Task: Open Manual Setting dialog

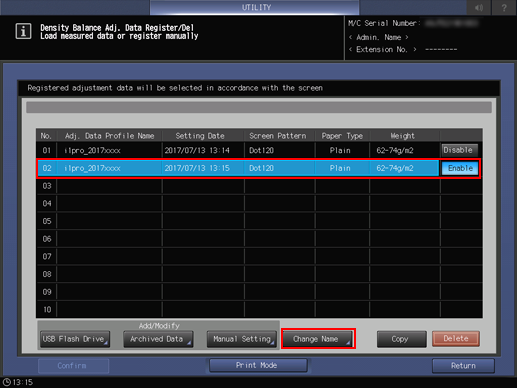Action: (x=242, y=339)
